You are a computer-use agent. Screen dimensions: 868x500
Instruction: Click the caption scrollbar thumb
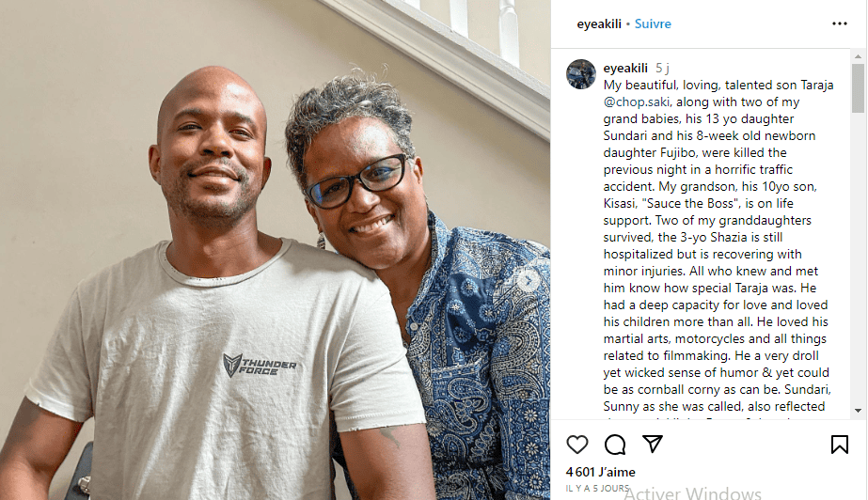click(858, 88)
